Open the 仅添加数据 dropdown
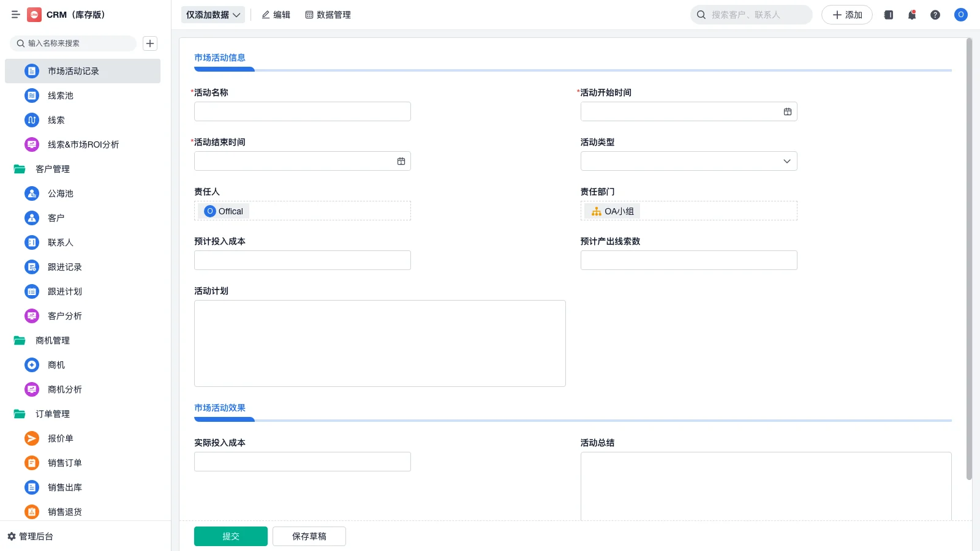This screenshot has height=551, width=980. [x=213, y=15]
